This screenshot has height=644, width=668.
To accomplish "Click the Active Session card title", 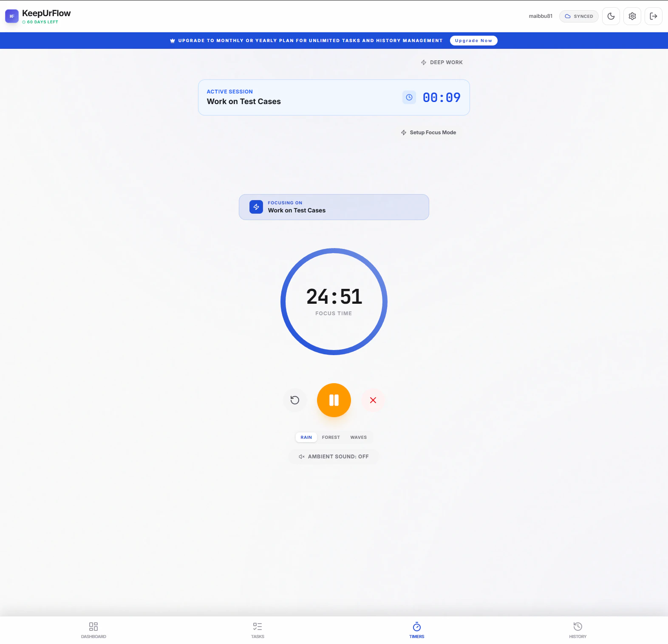I will (x=244, y=102).
